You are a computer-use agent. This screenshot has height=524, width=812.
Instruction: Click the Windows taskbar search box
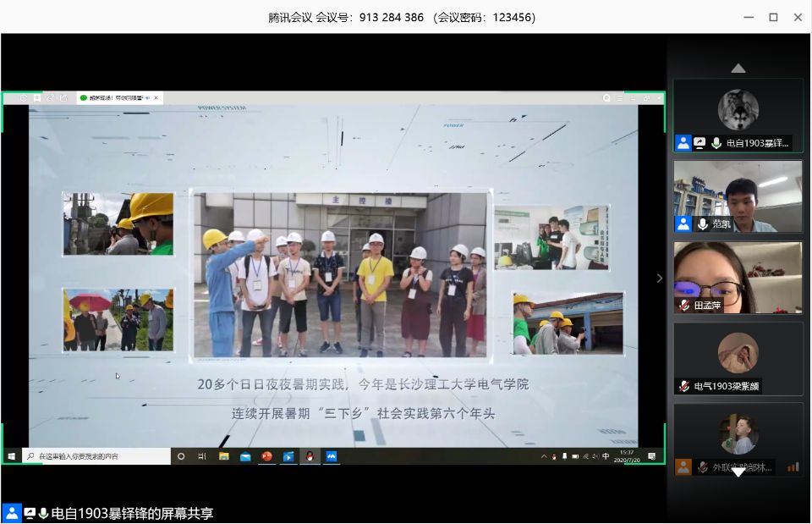[x=96, y=456]
